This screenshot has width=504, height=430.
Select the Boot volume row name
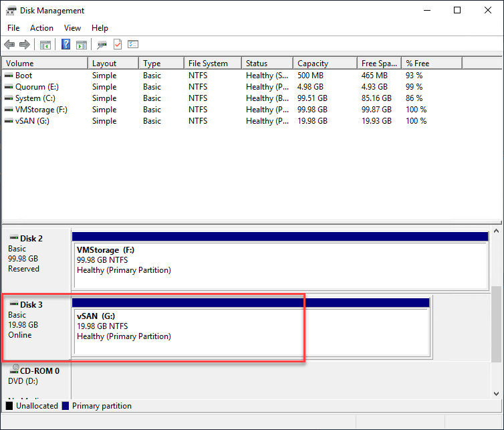click(24, 76)
